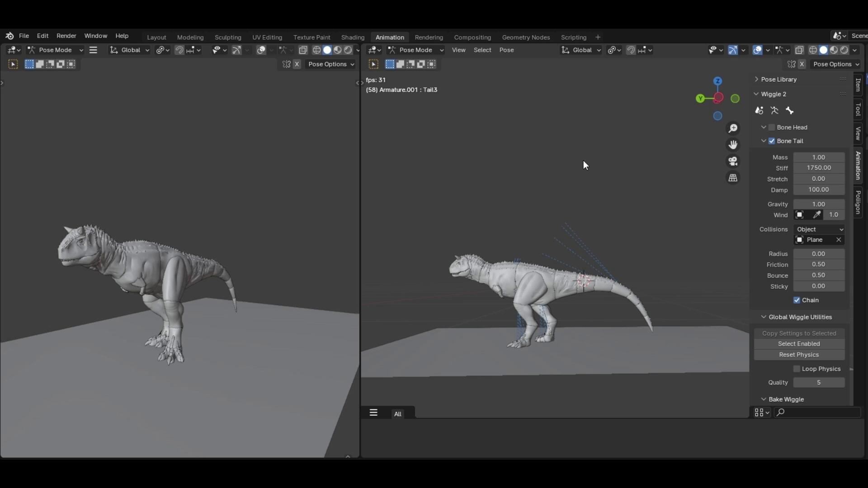Click the Wiggle armature icon

click(x=774, y=111)
